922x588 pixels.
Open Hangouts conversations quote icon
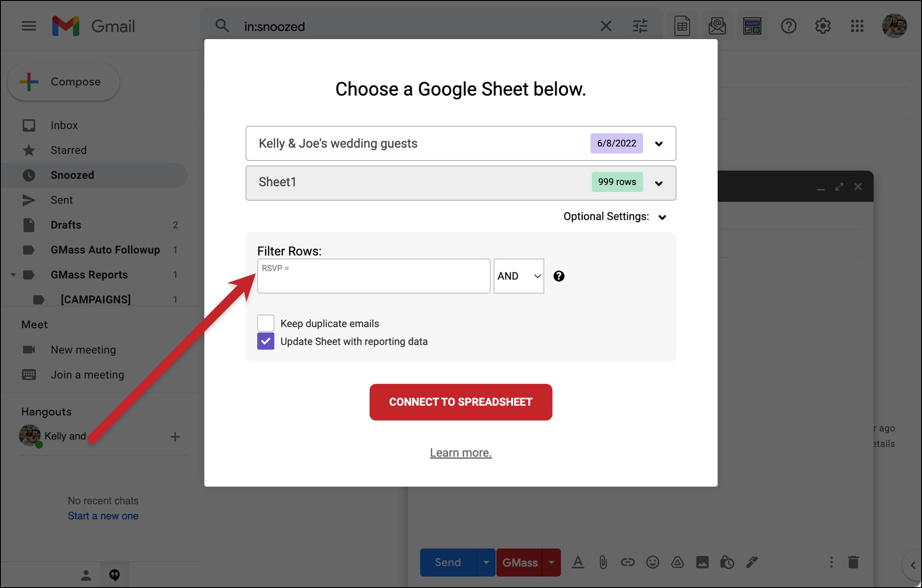(115, 575)
